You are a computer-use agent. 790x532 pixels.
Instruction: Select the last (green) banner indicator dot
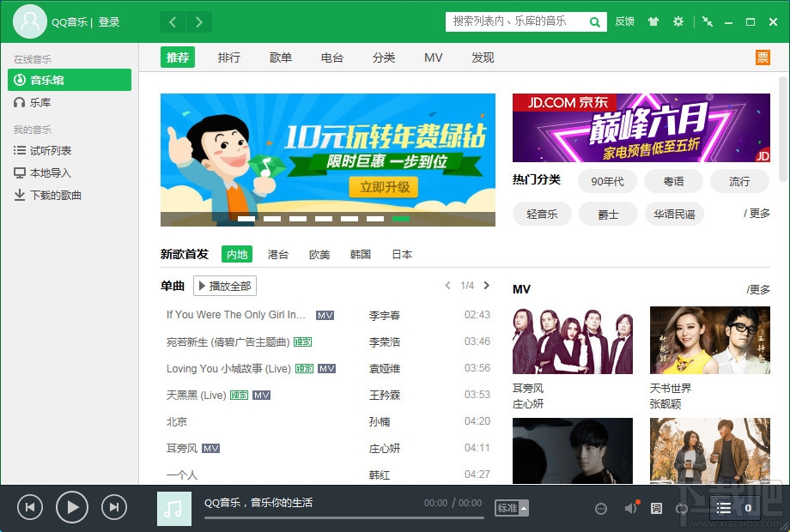click(x=400, y=219)
